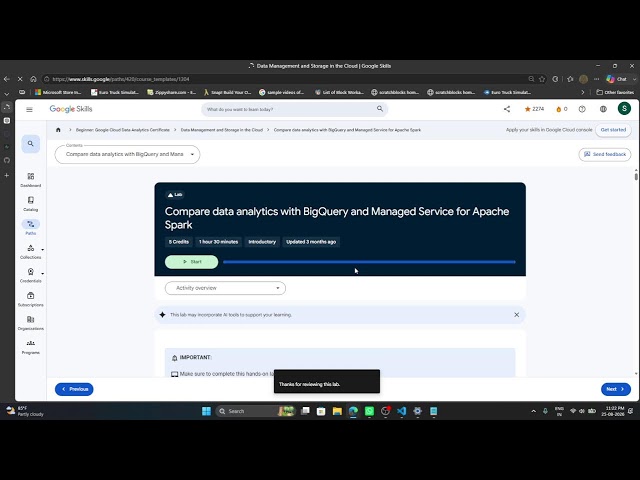The image size is (640, 480).
Task: Click the taskbar Search box
Action: tap(256, 411)
